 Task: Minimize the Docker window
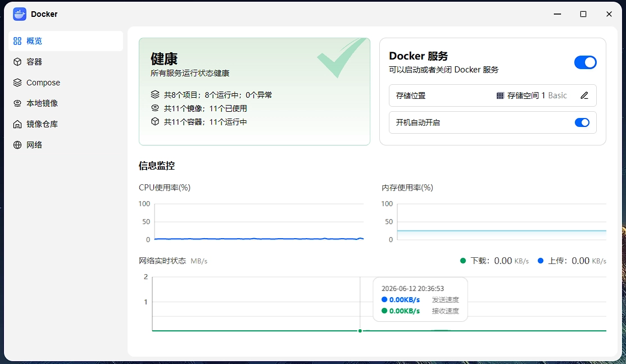[x=557, y=14]
